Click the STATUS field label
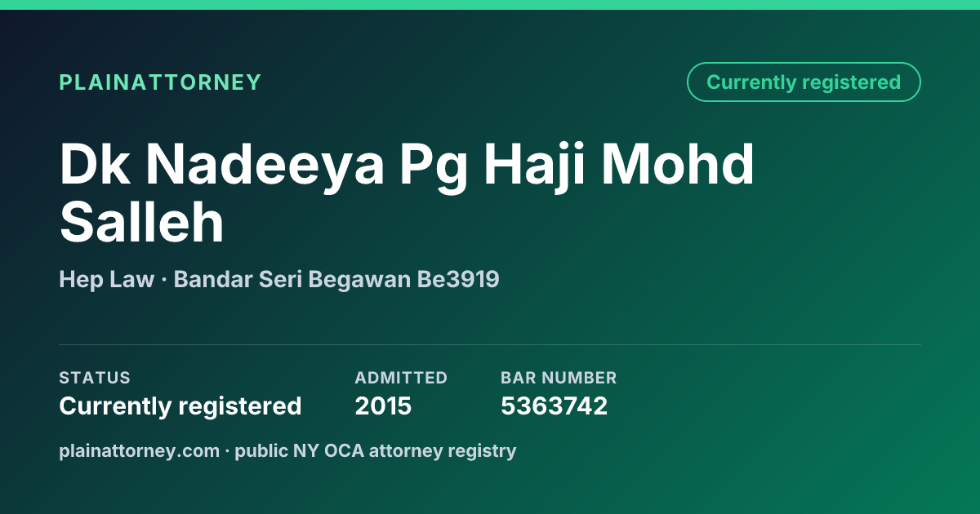 (95, 378)
